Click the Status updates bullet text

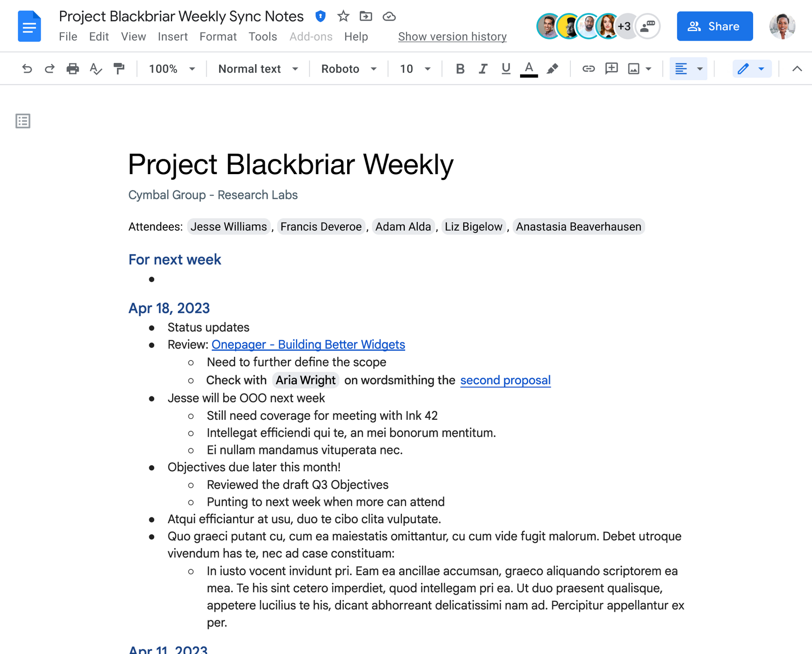pos(208,327)
